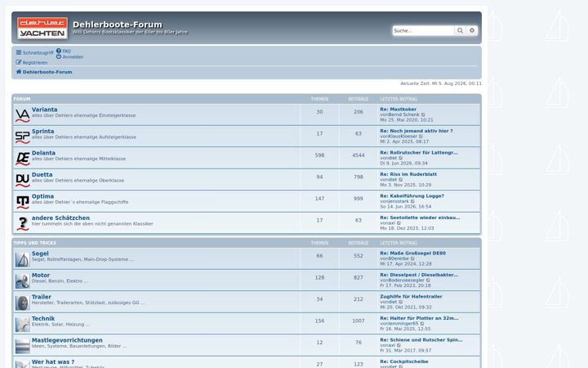View latest post icon in Trailer row
Viewport: 588px width, 368px height.
pyautogui.click(x=400, y=302)
